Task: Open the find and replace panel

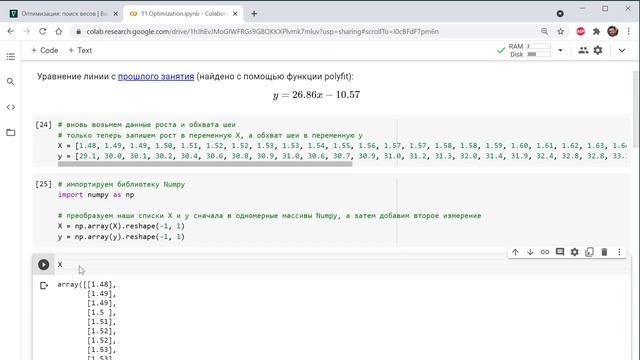Action: pyautogui.click(x=11, y=82)
